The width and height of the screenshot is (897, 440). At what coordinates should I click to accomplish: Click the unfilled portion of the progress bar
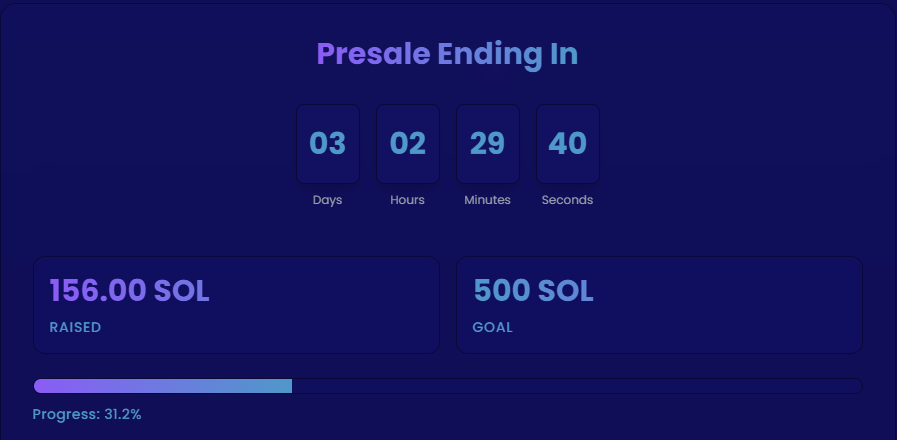[x=575, y=386]
